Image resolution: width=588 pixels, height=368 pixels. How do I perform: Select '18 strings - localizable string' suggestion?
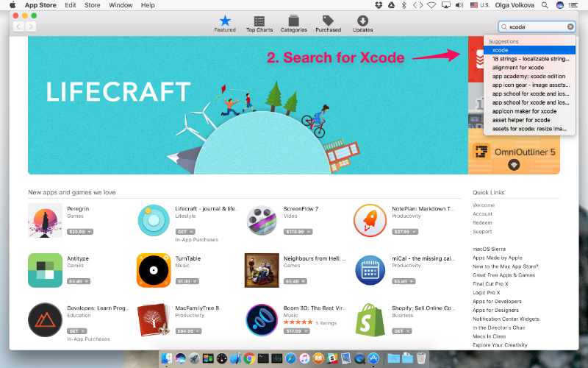(529, 59)
